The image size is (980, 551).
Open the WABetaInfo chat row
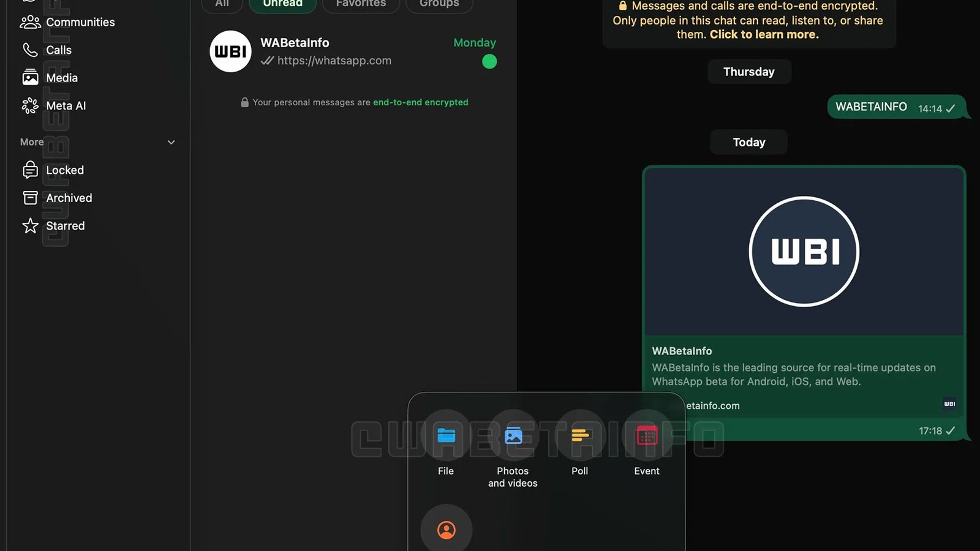click(353, 51)
